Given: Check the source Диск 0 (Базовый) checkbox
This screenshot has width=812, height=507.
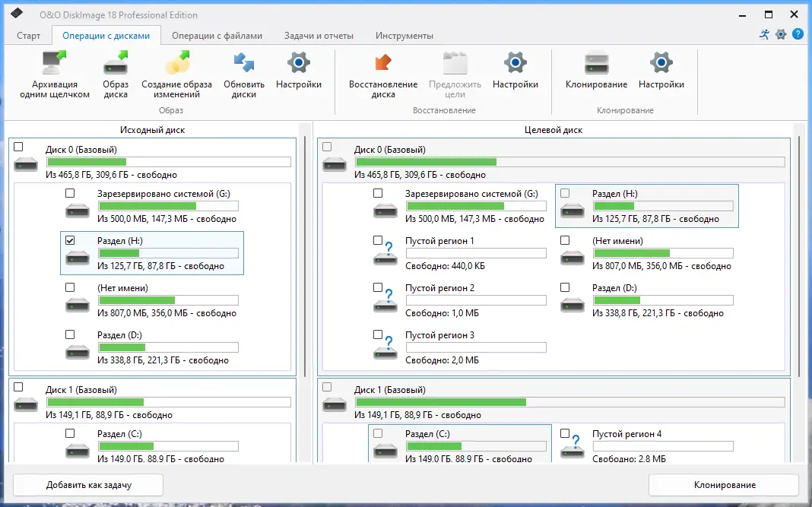Looking at the screenshot, I should click(19, 147).
